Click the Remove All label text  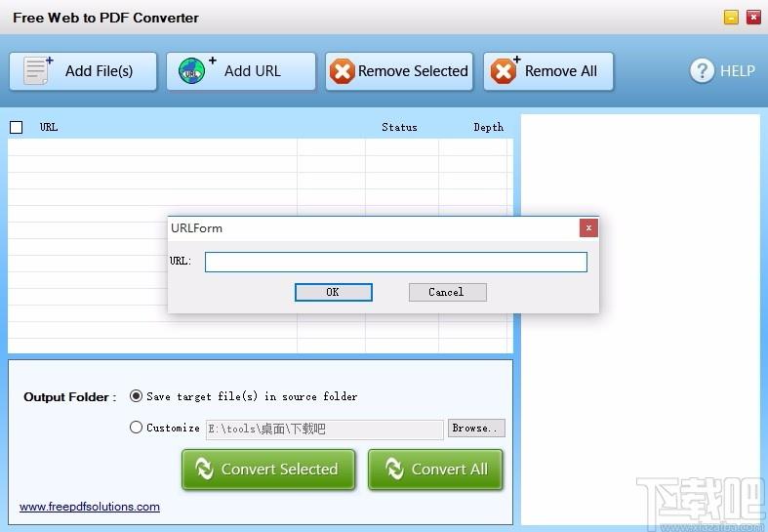coord(561,71)
